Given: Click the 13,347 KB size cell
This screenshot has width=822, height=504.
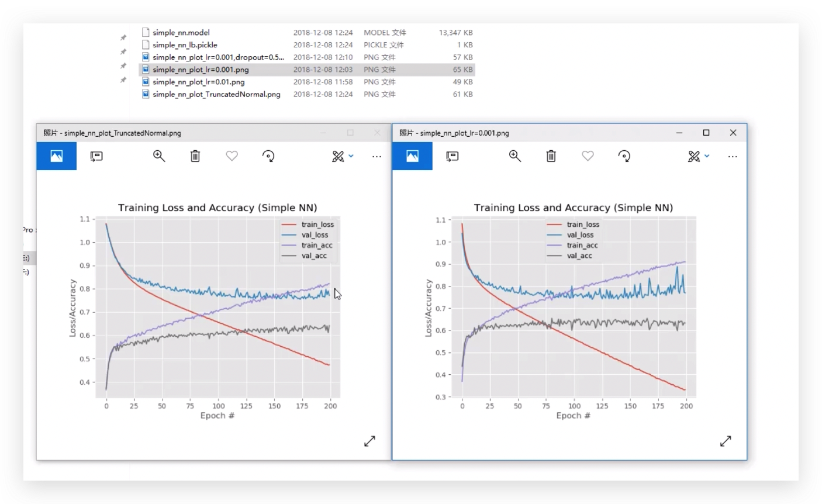Looking at the screenshot, I should point(456,33).
